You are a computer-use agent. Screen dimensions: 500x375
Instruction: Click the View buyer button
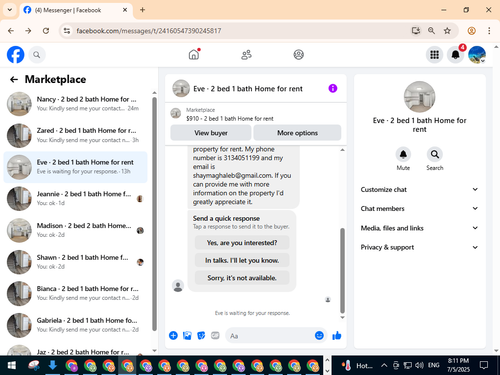click(211, 133)
